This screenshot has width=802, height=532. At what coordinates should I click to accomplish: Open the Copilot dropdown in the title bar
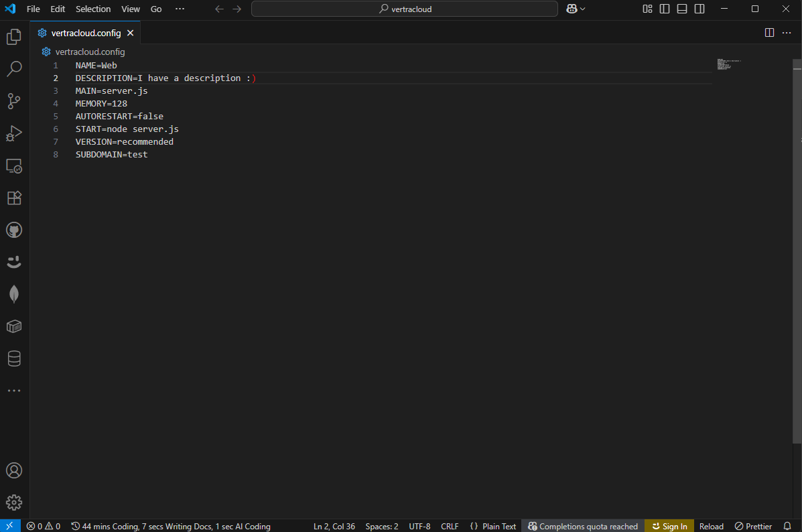(574, 9)
